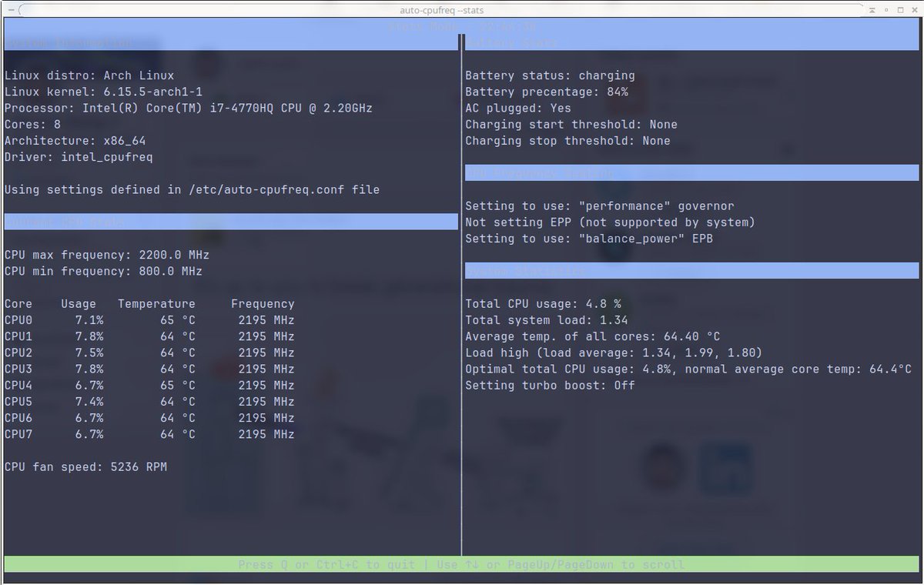Click the "Optimal total CPU usage" line
924x585 pixels.
688,369
